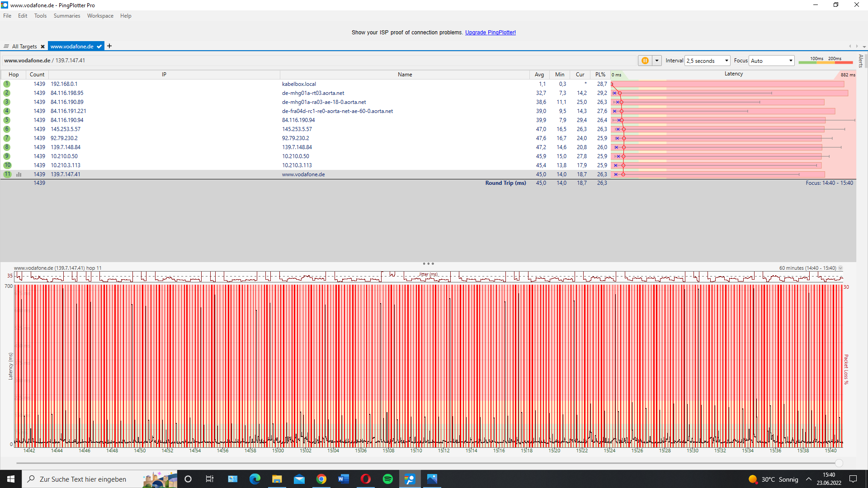Click the add new target plus icon
The height and width of the screenshot is (488, 868).
109,46
